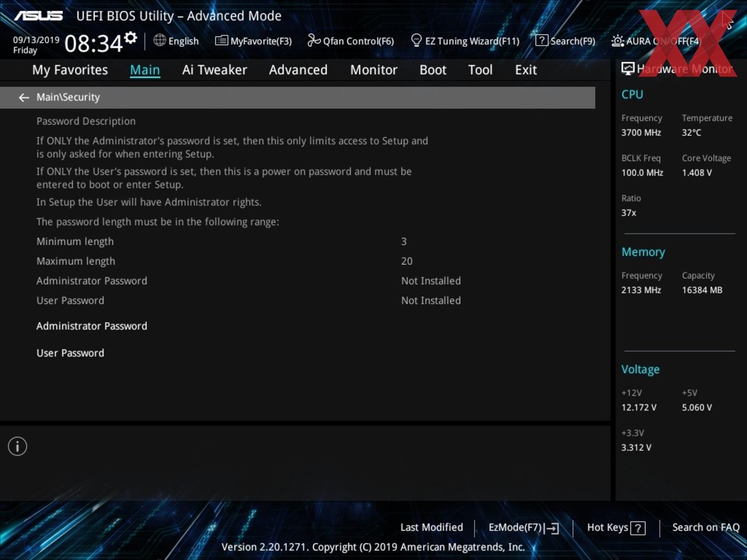Set the User Password option
This screenshot has height=560, width=747.
click(70, 353)
